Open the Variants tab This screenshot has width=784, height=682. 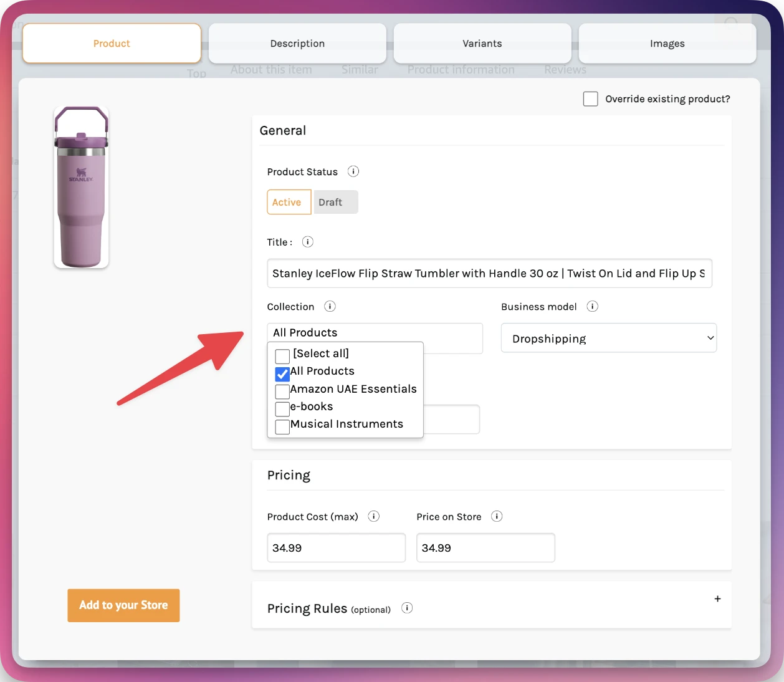(482, 44)
